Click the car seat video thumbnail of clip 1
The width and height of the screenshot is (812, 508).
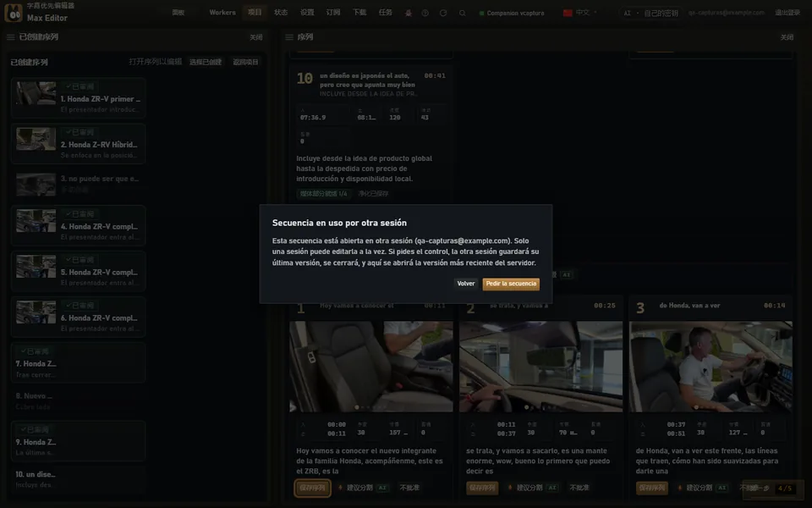click(370, 367)
